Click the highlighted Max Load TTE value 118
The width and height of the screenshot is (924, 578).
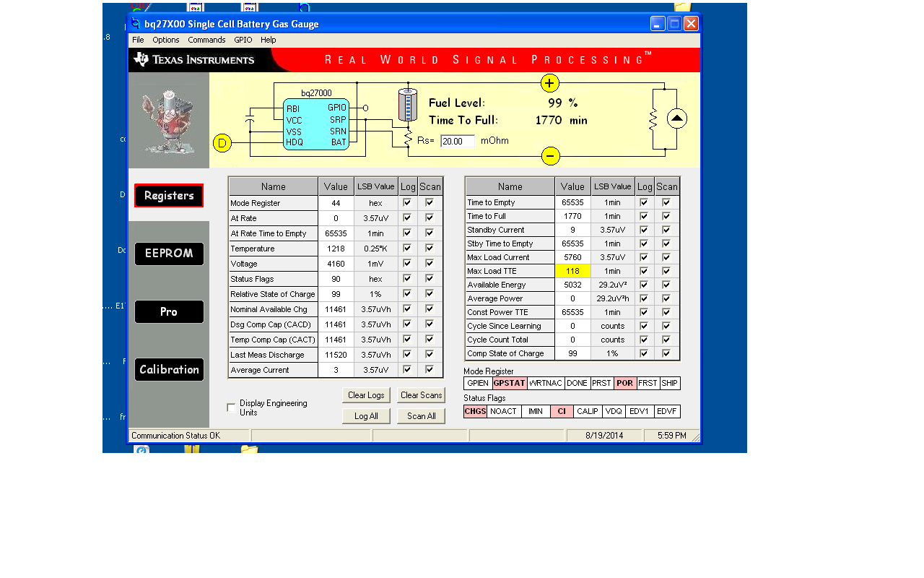pyautogui.click(x=573, y=271)
